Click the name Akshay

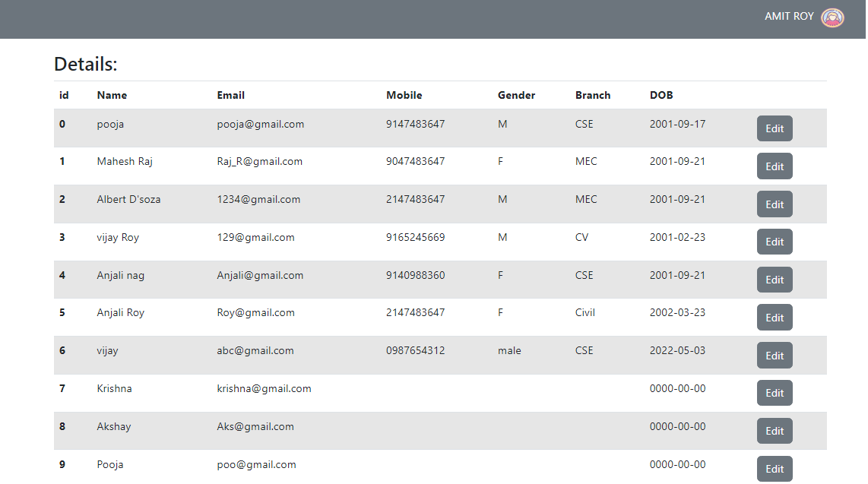tap(114, 426)
